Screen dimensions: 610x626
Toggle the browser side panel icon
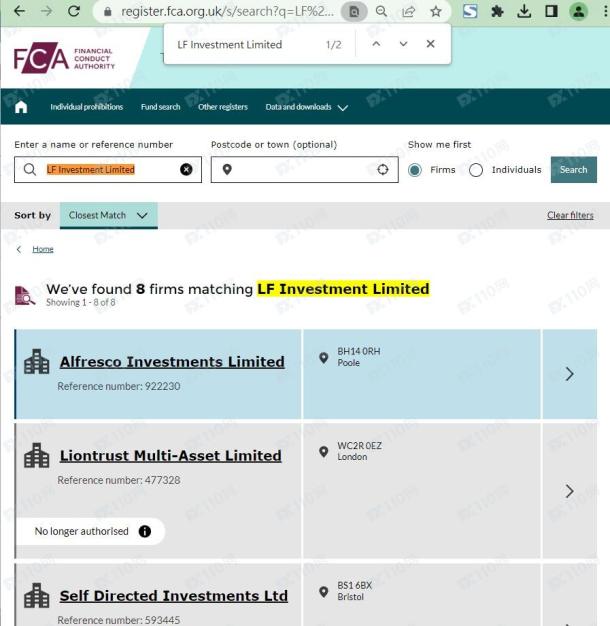coord(551,11)
